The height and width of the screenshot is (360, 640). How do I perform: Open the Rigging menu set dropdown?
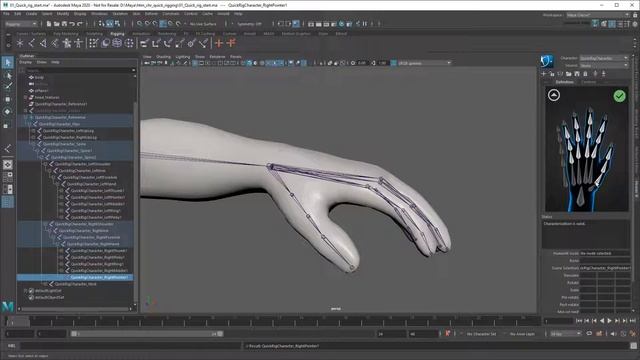pos(21,24)
